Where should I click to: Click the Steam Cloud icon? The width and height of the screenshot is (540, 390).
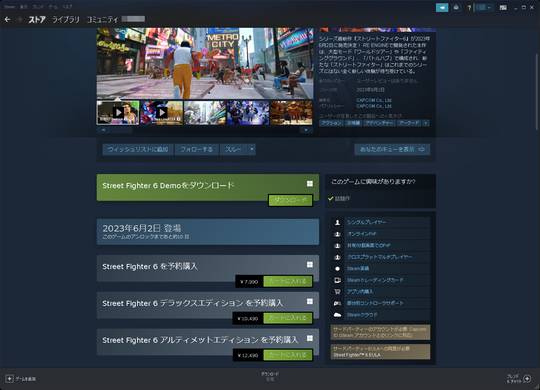click(x=337, y=315)
